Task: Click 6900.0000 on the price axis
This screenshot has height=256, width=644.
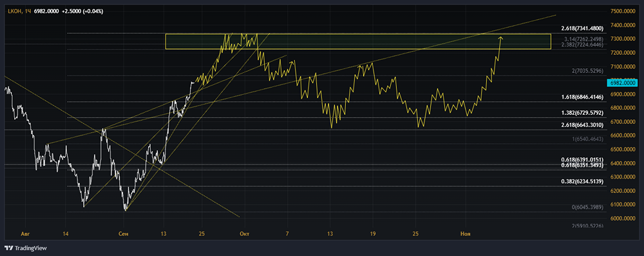Action: coord(623,94)
